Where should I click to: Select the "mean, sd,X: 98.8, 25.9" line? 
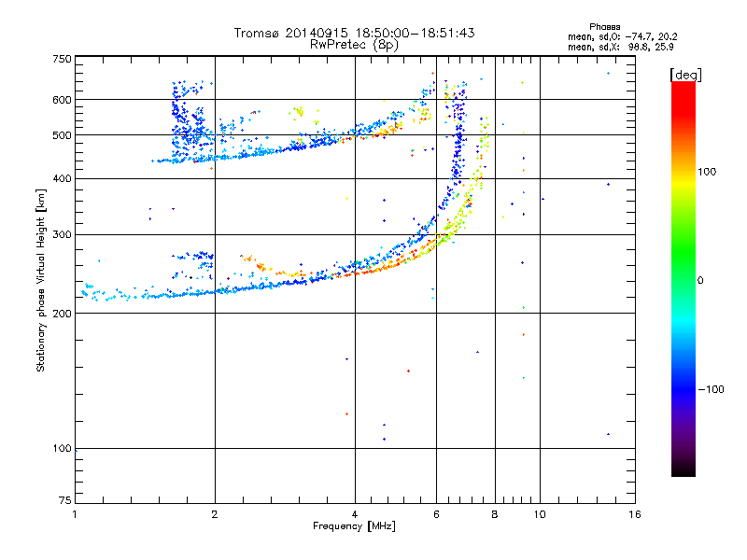coord(620,47)
